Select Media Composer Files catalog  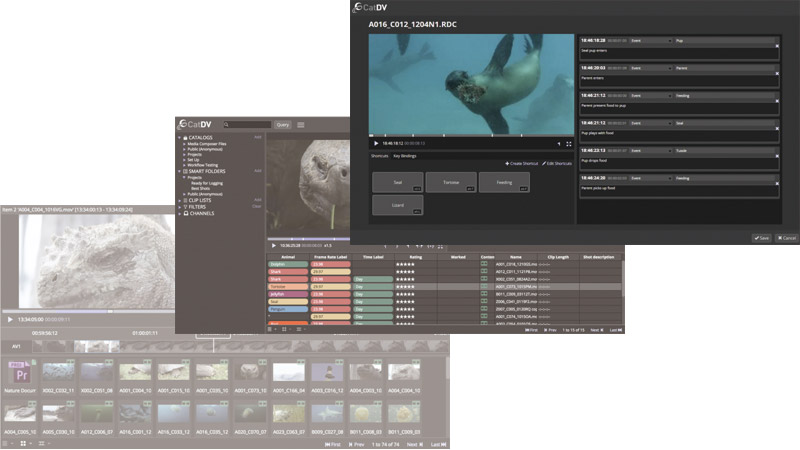[207, 144]
